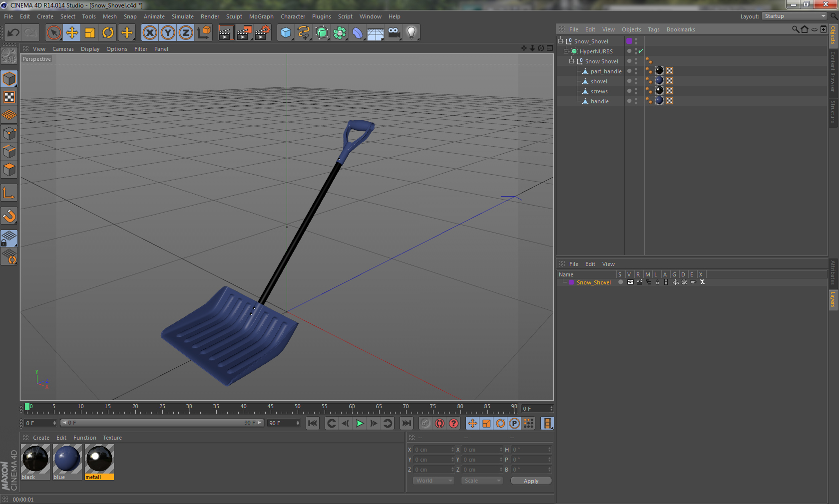839x504 pixels.
Task: Enable the Snap magnet tool
Action: point(9,216)
